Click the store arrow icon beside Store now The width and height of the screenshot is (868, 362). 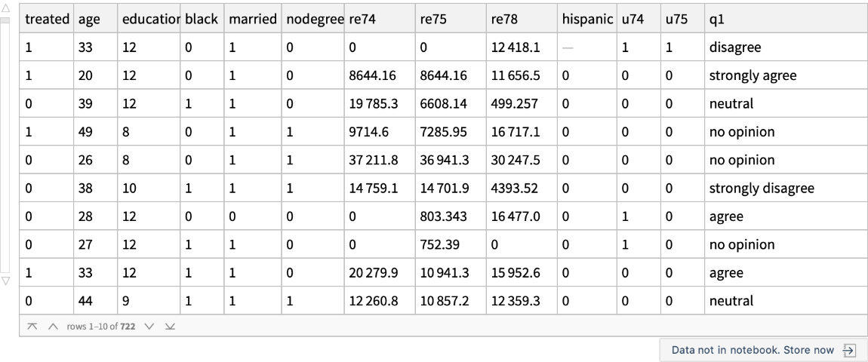848,351
